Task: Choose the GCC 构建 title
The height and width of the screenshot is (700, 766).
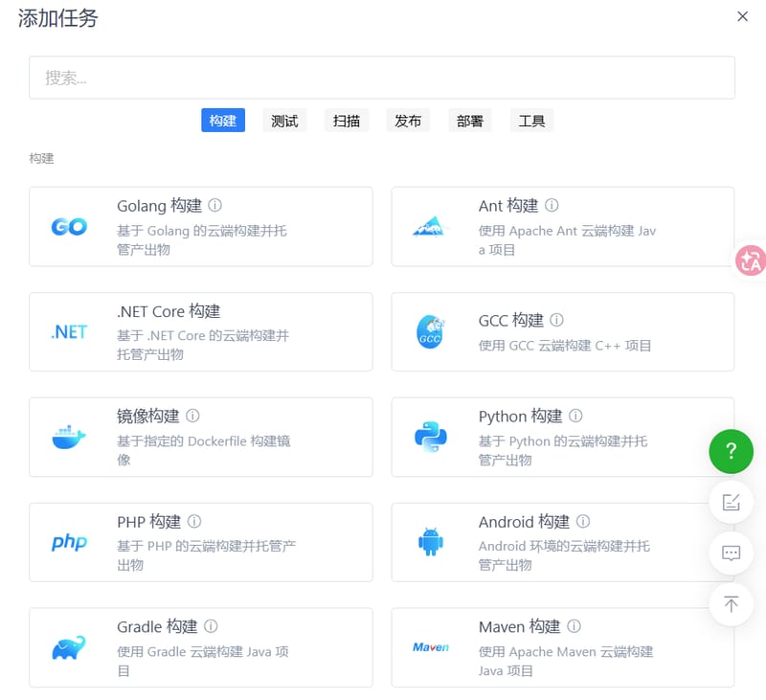Action: (510, 321)
